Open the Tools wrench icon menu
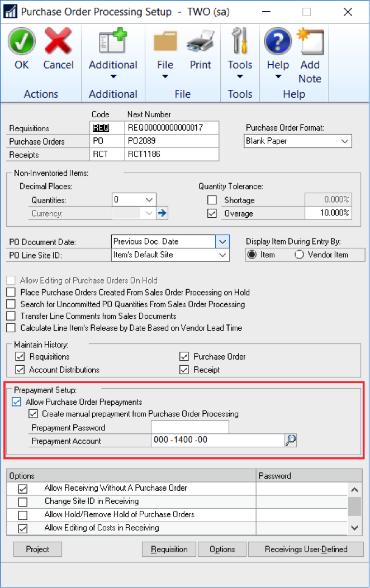The height and width of the screenshot is (588, 370). pos(240,42)
